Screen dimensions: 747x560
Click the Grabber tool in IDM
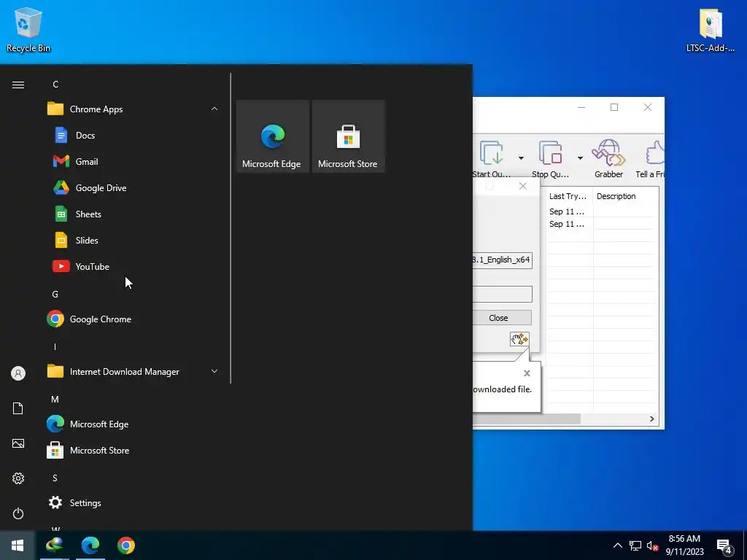(608, 159)
